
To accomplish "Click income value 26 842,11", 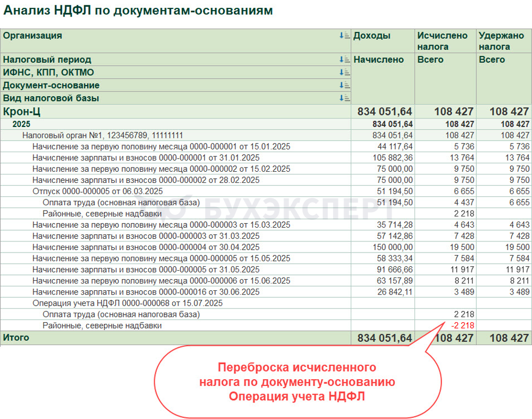I will [x=395, y=292].
